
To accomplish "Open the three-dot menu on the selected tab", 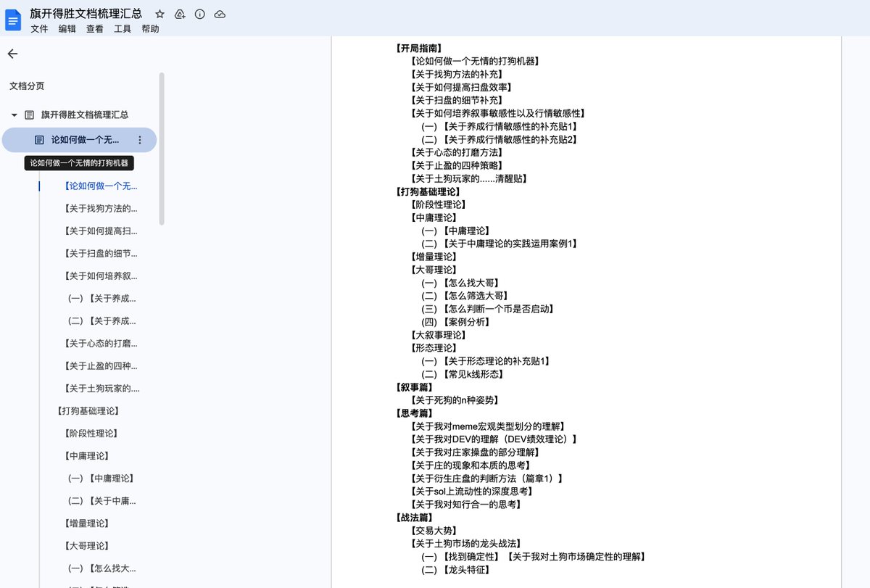I will (140, 139).
